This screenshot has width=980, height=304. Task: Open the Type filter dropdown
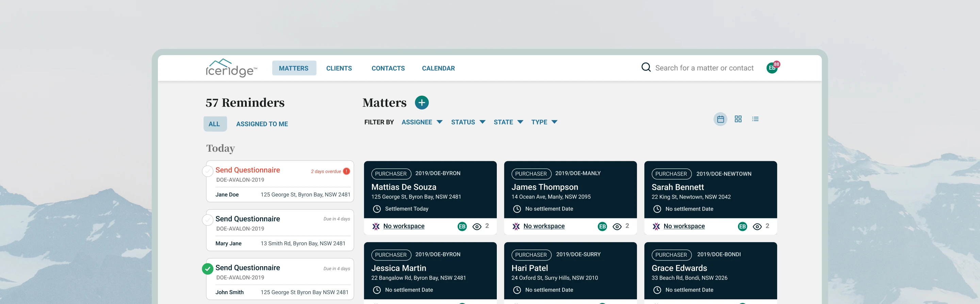(544, 122)
